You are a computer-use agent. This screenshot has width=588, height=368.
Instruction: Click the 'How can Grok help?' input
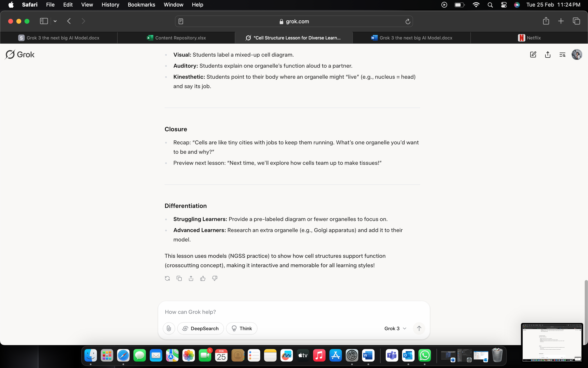click(x=294, y=312)
